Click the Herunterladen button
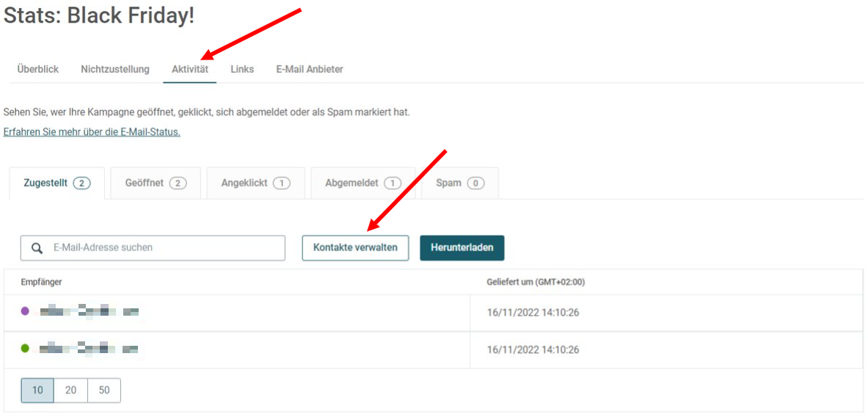 [462, 248]
